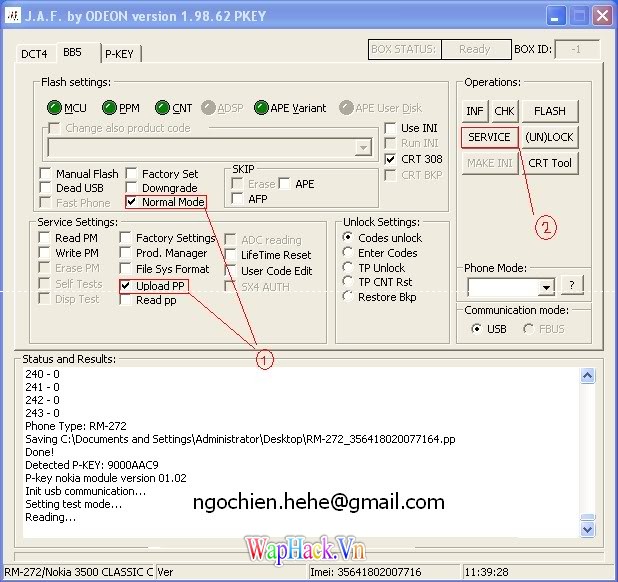This screenshot has height=582, width=618.
Task: Open the Phone Mode dropdown
Action: [x=546, y=287]
